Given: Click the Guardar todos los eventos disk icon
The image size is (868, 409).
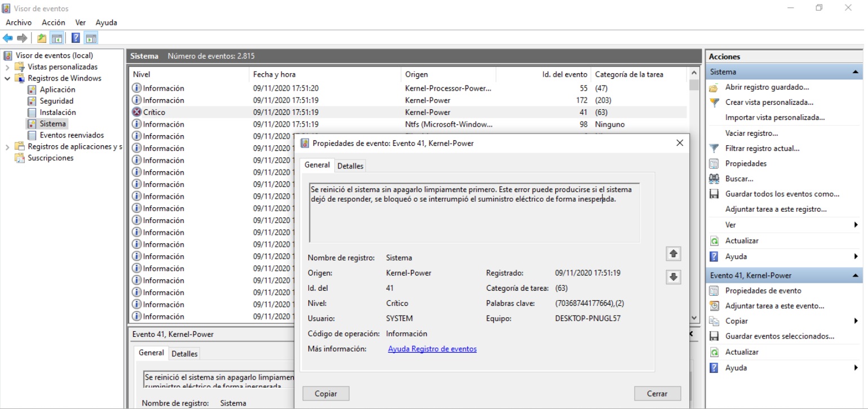Looking at the screenshot, I should click(x=714, y=194).
